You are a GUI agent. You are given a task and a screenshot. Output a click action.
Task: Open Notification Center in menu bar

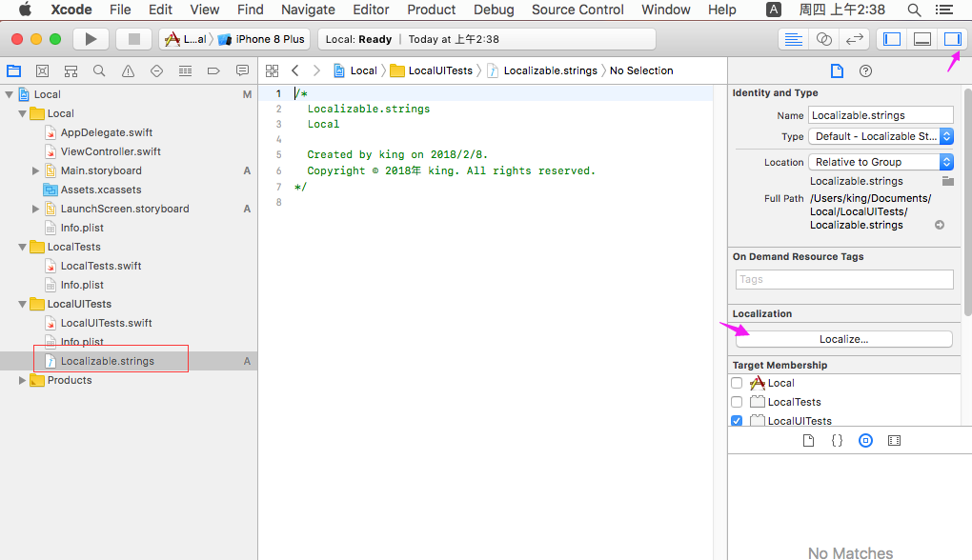click(944, 10)
